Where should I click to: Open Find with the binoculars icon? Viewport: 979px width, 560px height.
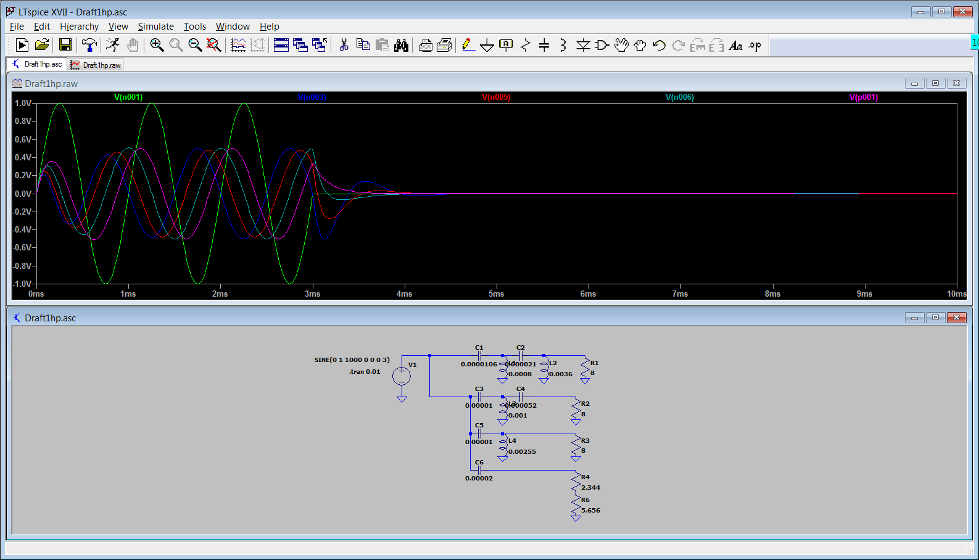(402, 45)
